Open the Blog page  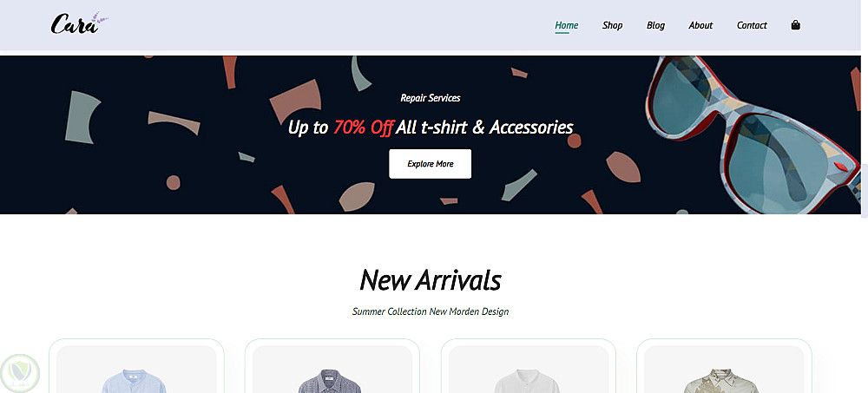tap(655, 25)
